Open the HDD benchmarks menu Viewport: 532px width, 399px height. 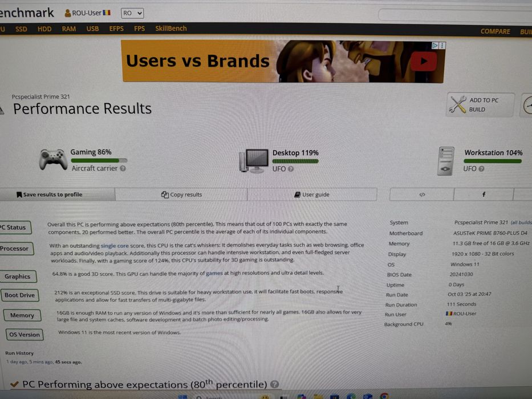point(44,29)
